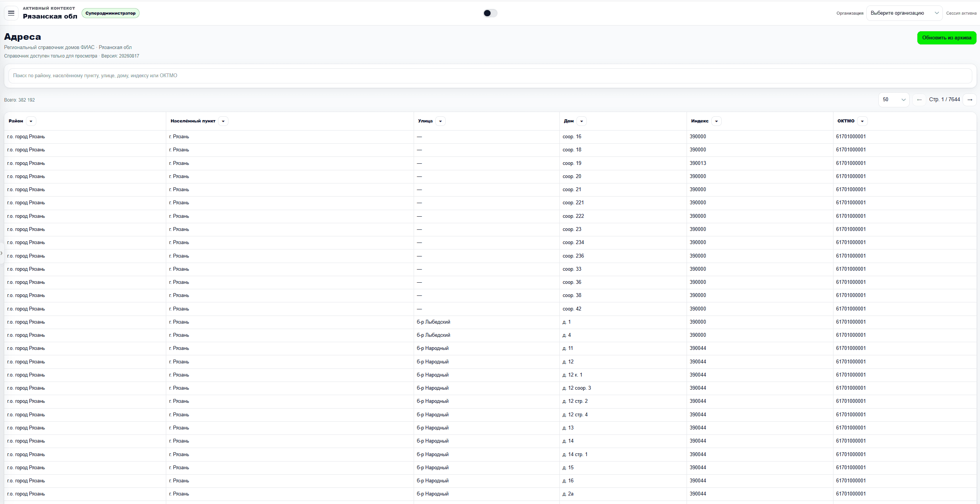Focus the address search field
The height and width of the screenshot is (504, 980).
(490, 76)
